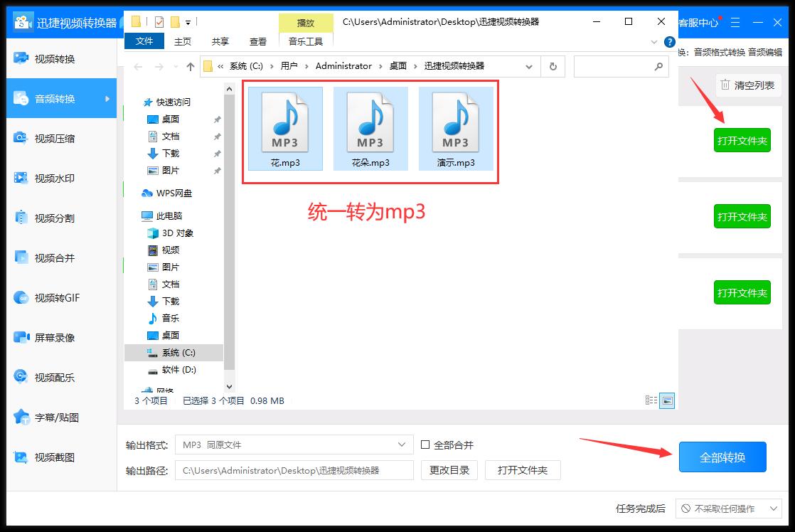This screenshot has height=532, width=795.
Task: Open the 不采取任何操作 dropdown
Action: pyautogui.click(x=727, y=508)
